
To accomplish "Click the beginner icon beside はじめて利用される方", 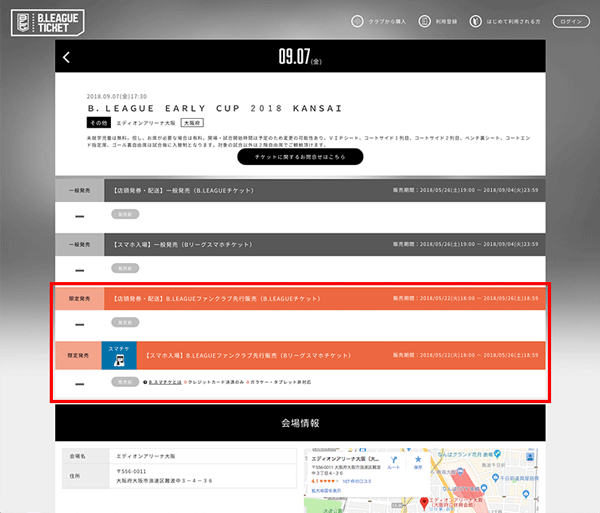I will [476, 21].
